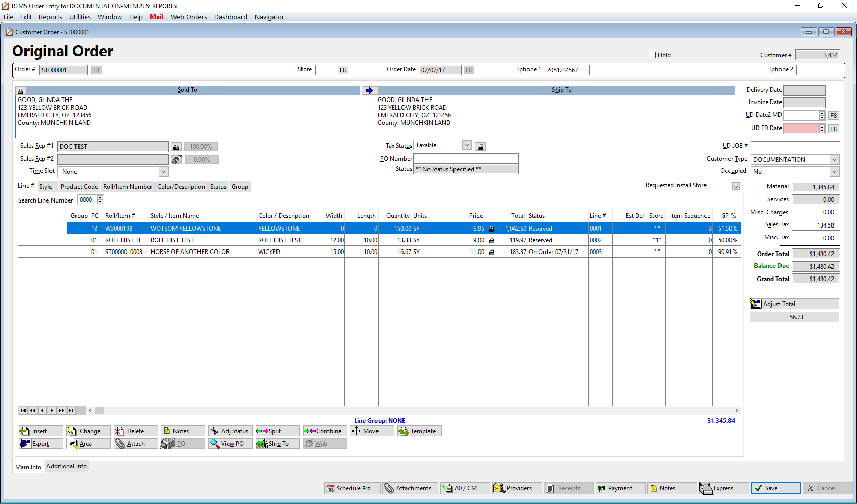This screenshot has height=504, width=857.
Task: Open the Time Slot dropdown
Action: 163,171
